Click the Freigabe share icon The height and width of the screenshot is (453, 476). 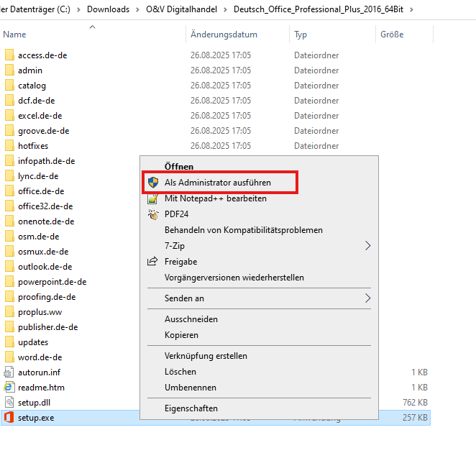click(152, 262)
